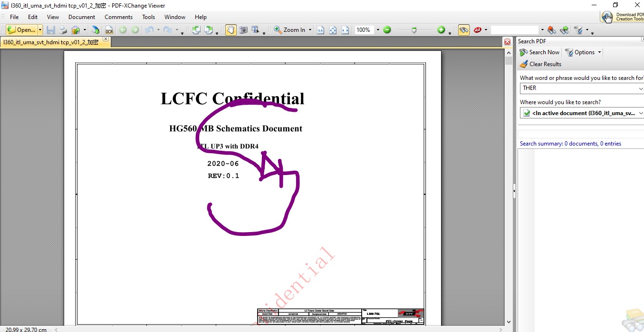Image resolution: width=644 pixels, height=332 pixels.
Task: Open the View menu
Action: coord(53,17)
